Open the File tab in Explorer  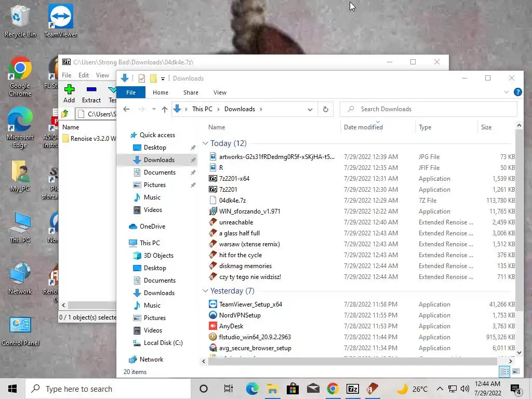131,92
